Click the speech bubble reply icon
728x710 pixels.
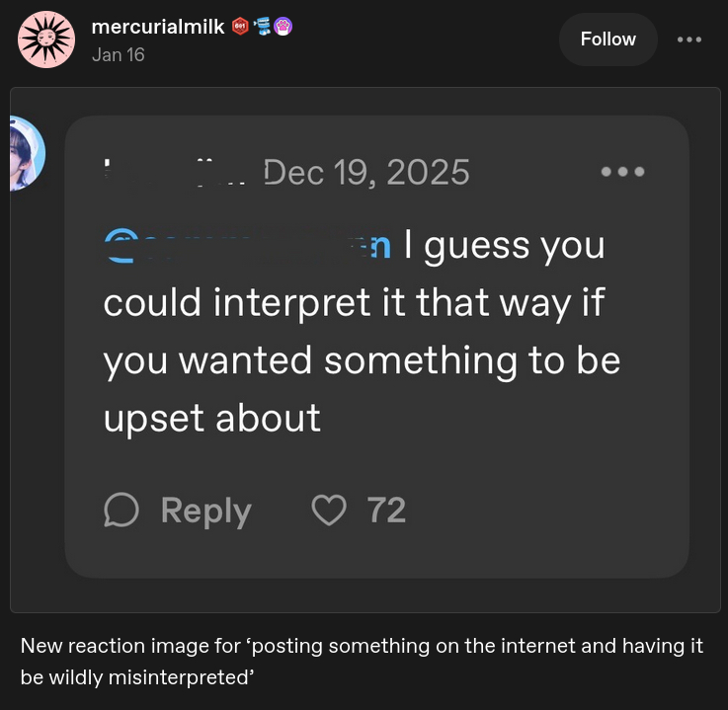click(x=121, y=510)
